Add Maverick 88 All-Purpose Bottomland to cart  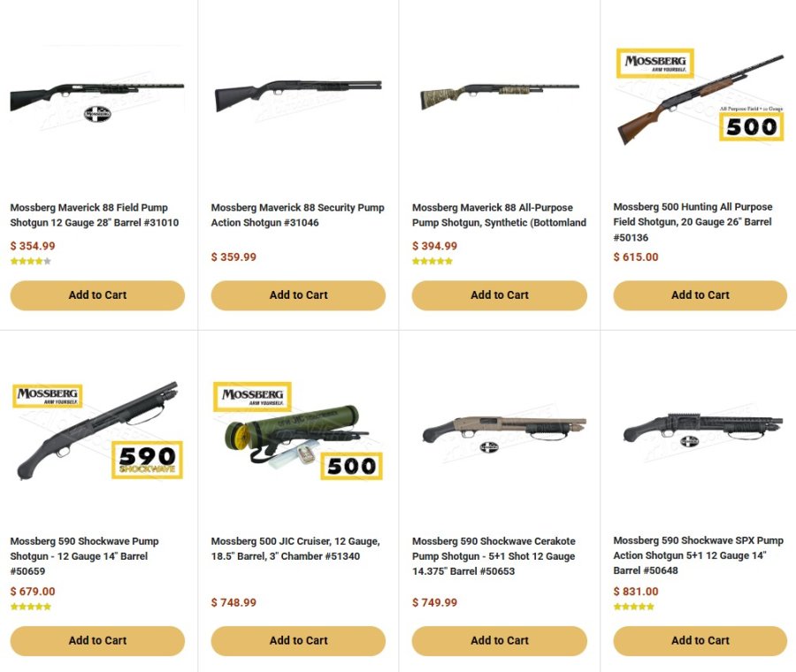click(500, 295)
